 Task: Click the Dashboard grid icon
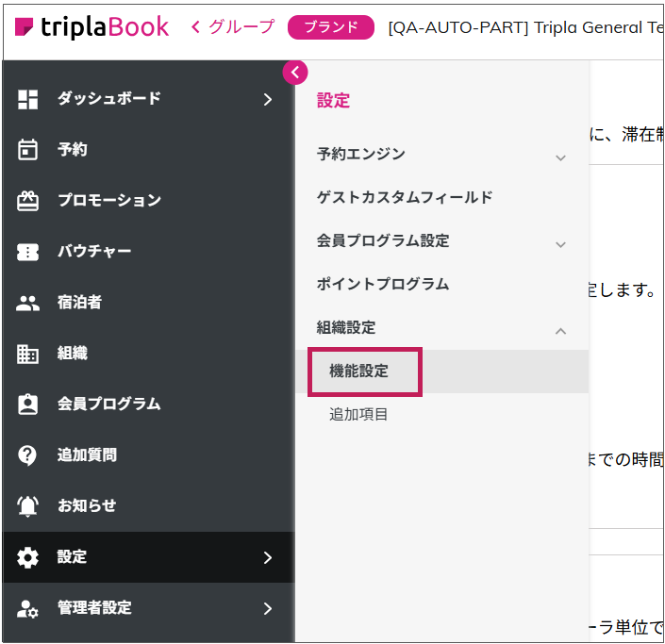(28, 99)
